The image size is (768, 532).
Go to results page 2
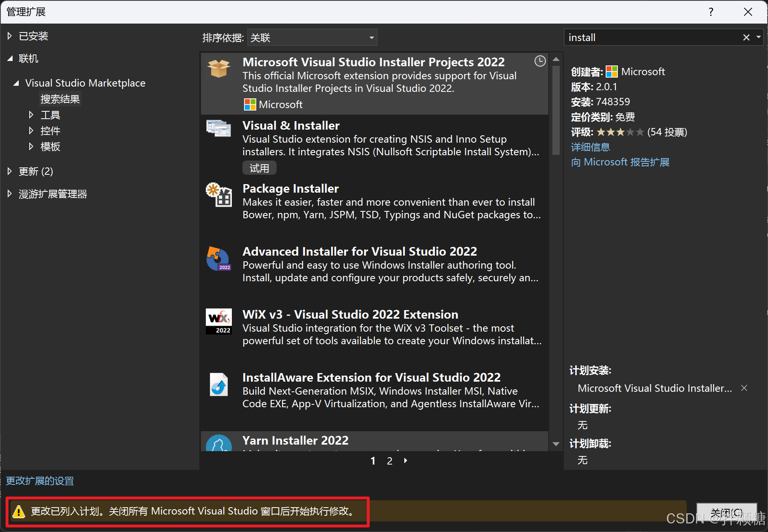389,460
